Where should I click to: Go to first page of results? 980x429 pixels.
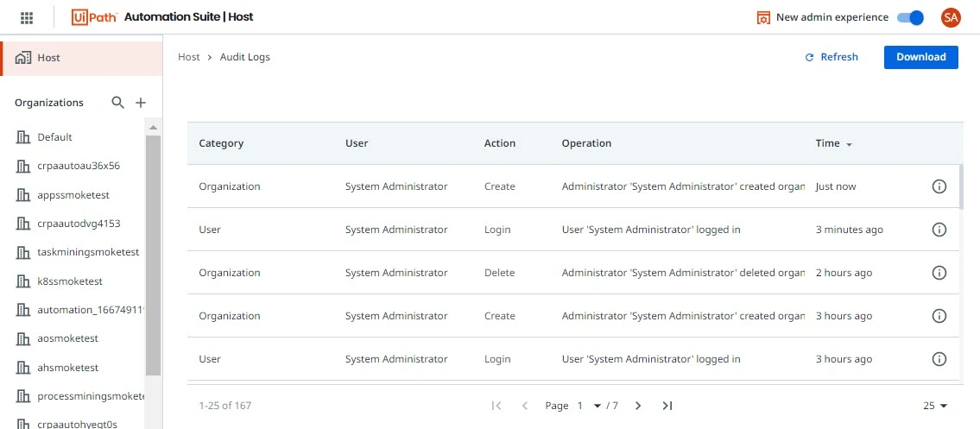(x=496, y=406)
